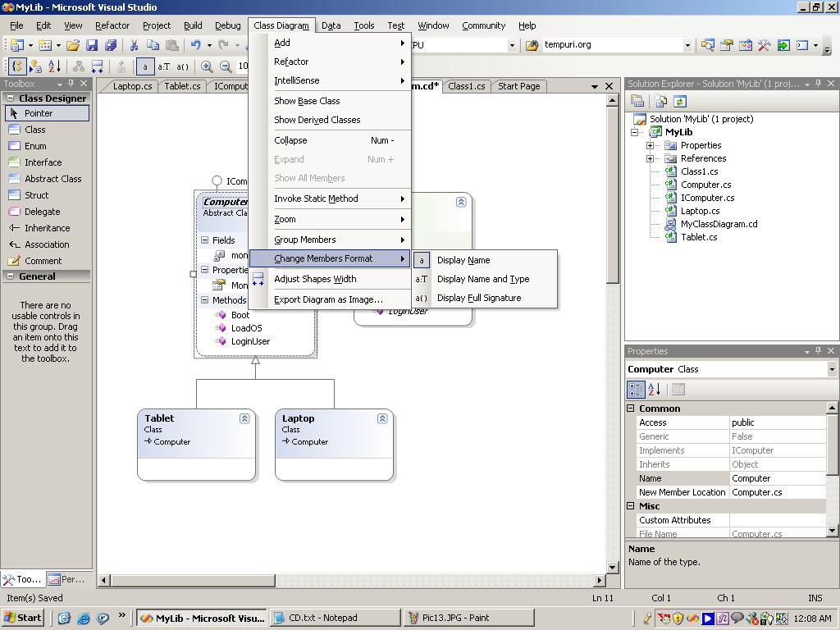Screen dimensions: 840x630
Task: Select the Pointer tool in Toolbox
Action: (x=47, y=113)
